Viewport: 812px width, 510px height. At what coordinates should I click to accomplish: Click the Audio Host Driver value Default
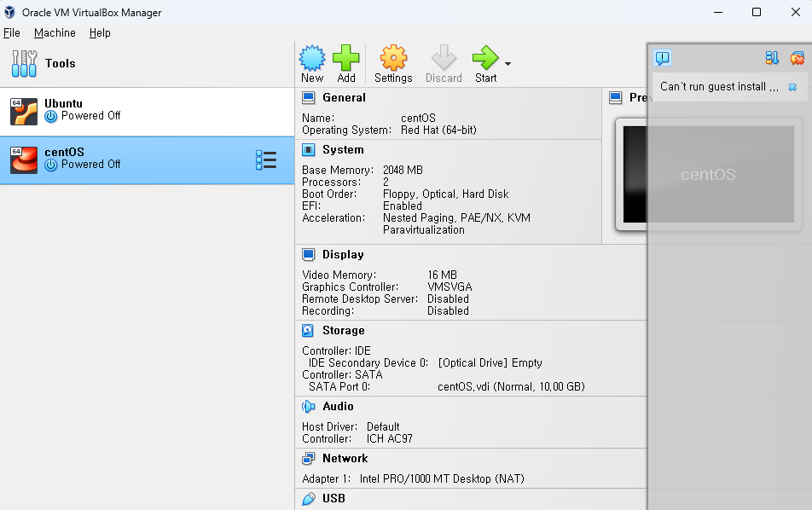383,426
